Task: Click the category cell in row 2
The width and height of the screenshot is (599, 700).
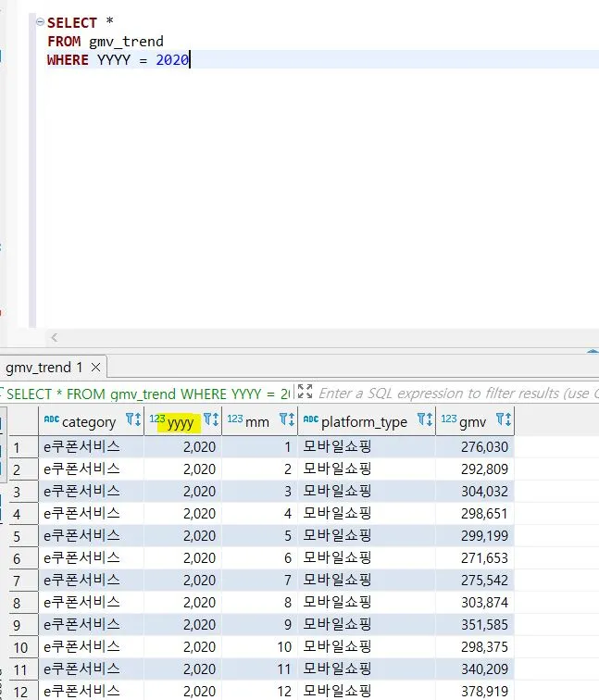Action: 91,469
